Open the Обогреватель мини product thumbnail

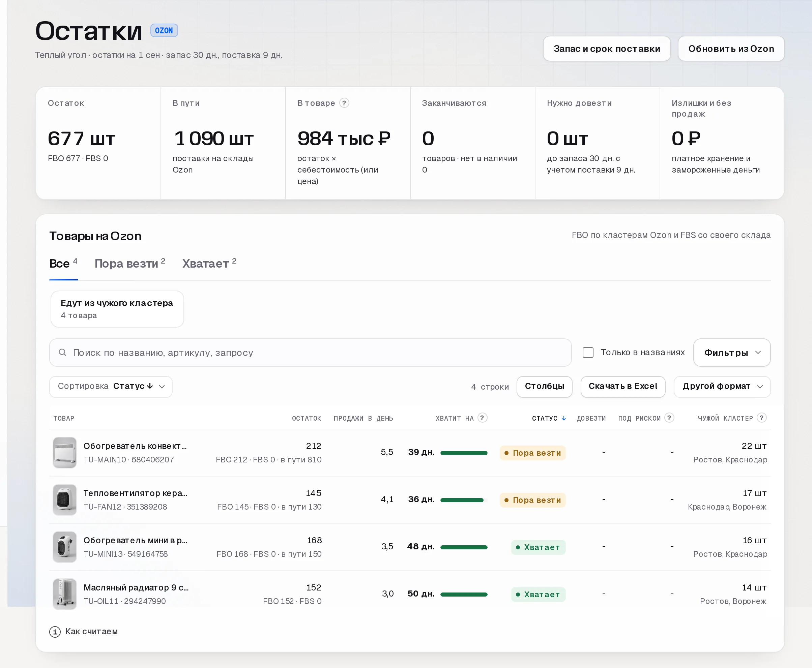coord(65,547)
